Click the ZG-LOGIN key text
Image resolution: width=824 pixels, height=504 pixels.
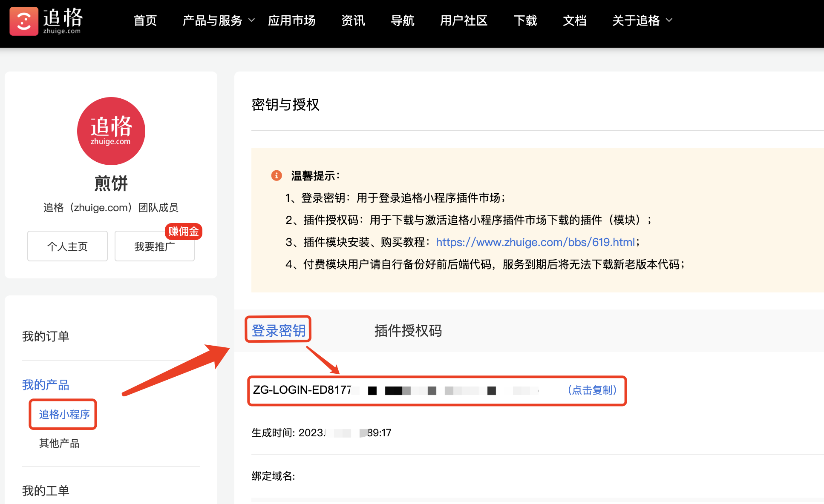396,390
